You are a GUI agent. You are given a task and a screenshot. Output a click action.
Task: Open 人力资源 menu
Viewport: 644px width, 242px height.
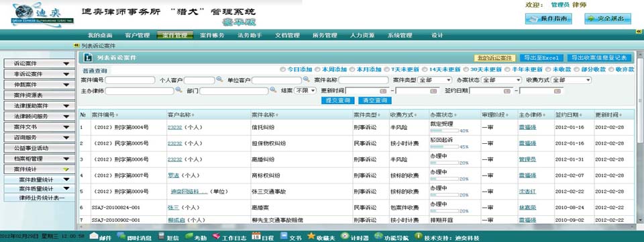(x=362, y=36)
